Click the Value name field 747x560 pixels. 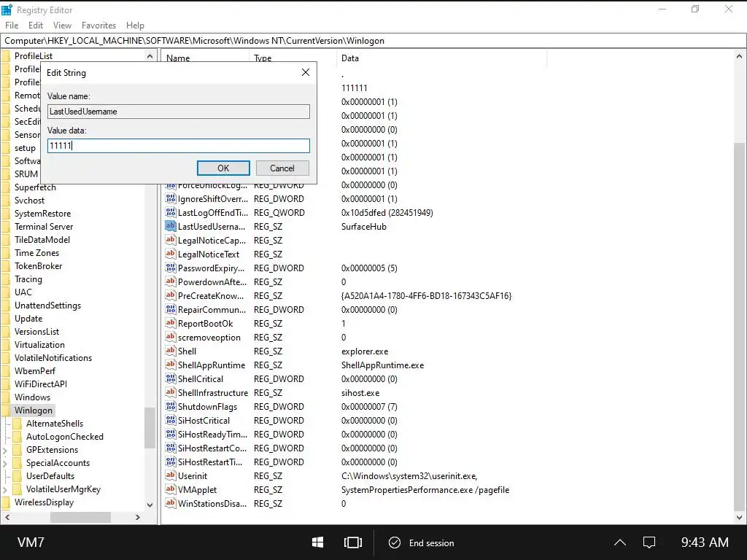pos(179,112)
